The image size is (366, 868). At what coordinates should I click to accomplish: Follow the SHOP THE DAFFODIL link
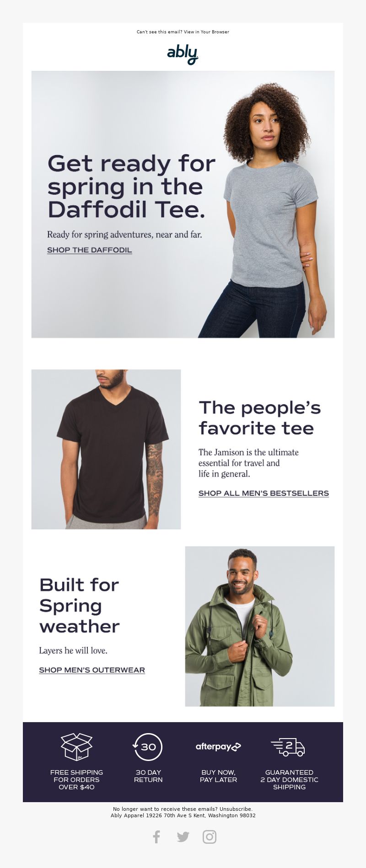90,250
